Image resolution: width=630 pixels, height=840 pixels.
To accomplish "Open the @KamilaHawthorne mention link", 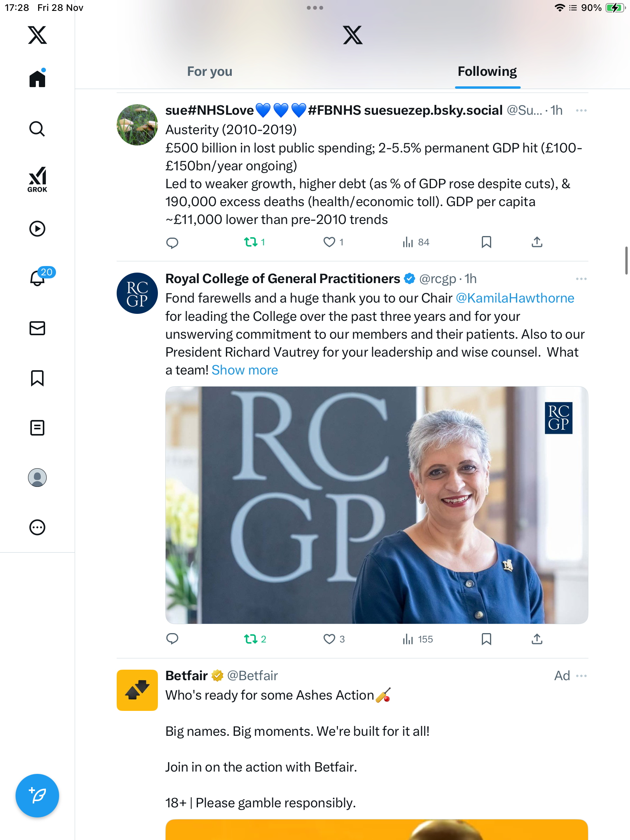I will coord(515,298).
